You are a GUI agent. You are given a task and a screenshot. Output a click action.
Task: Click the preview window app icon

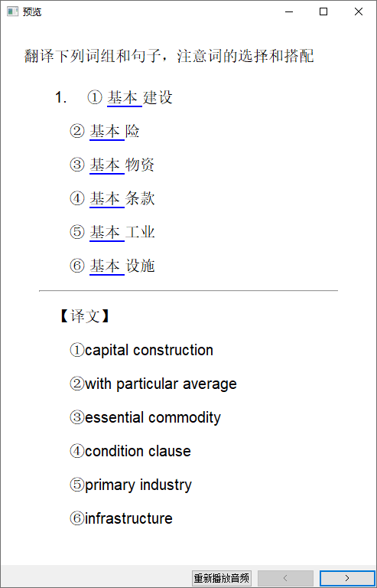[x=13, y=11]
